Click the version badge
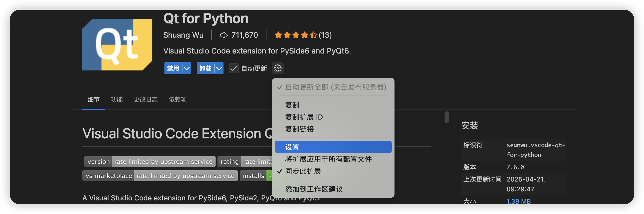Viewport: 644px width, 214px height. [x=150, y=162]
